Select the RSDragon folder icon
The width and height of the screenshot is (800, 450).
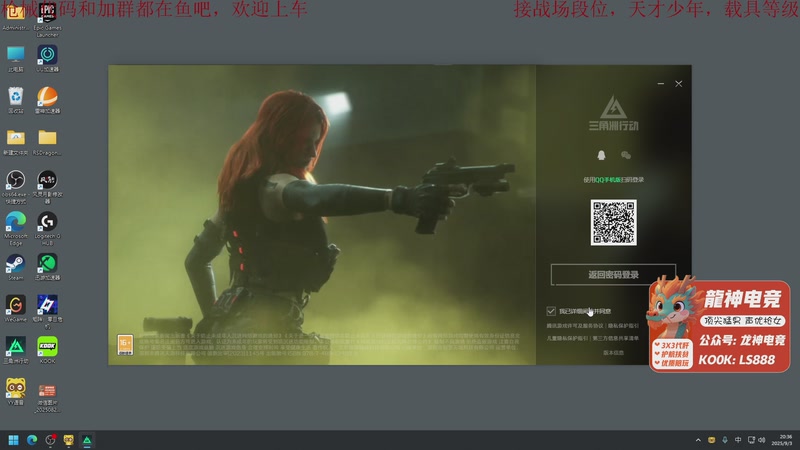47,142
